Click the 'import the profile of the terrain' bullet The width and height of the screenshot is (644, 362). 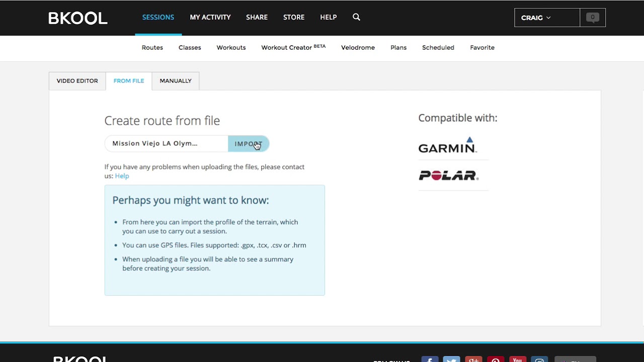210,227
